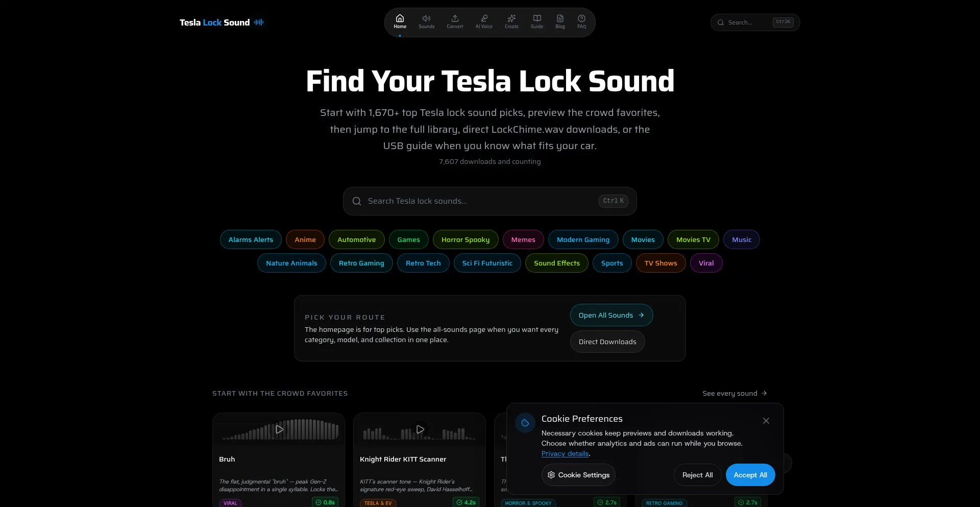The height and width of the screenshot is (507, 980).
Task: Focus the header Search field
Action: [x=755, y=22]
